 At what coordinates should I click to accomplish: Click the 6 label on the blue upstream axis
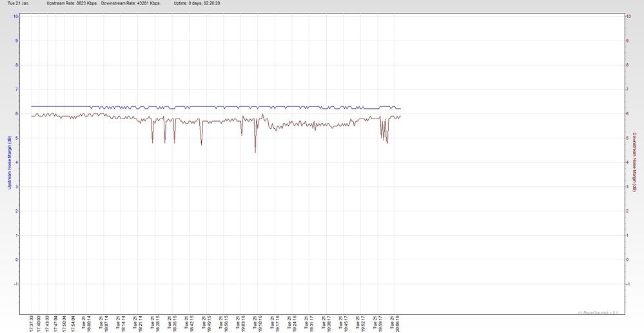pos(16,114)
